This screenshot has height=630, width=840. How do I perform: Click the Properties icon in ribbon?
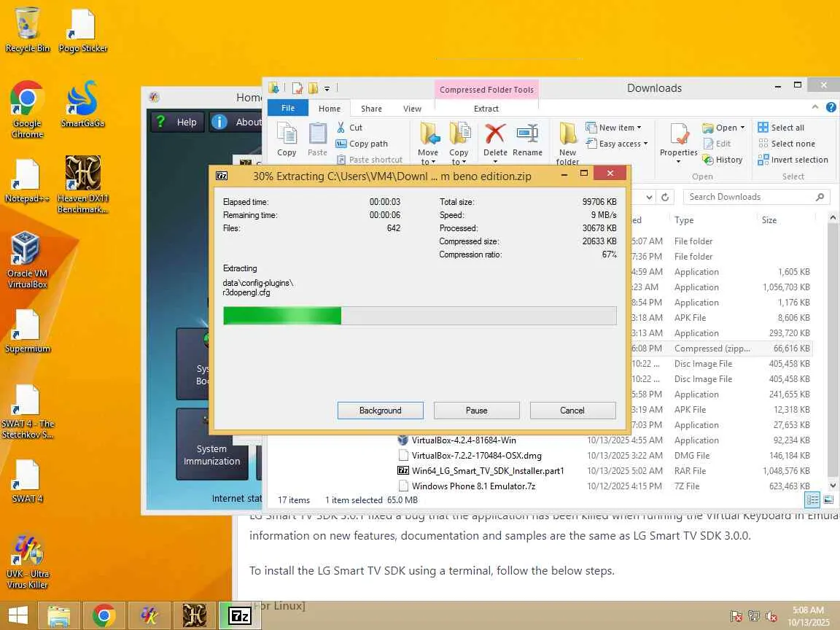pos(678,135)
